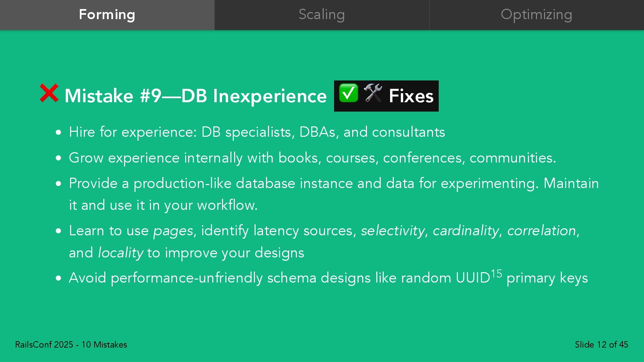Viewport: 644px width, 362px height.
Task: Click the red X mark icon
Action: 49,93
